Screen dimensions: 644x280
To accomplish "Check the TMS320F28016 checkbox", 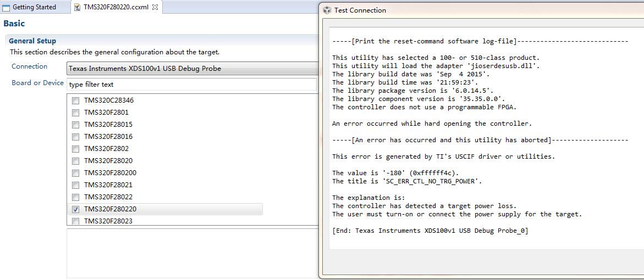I will point(75,137).
